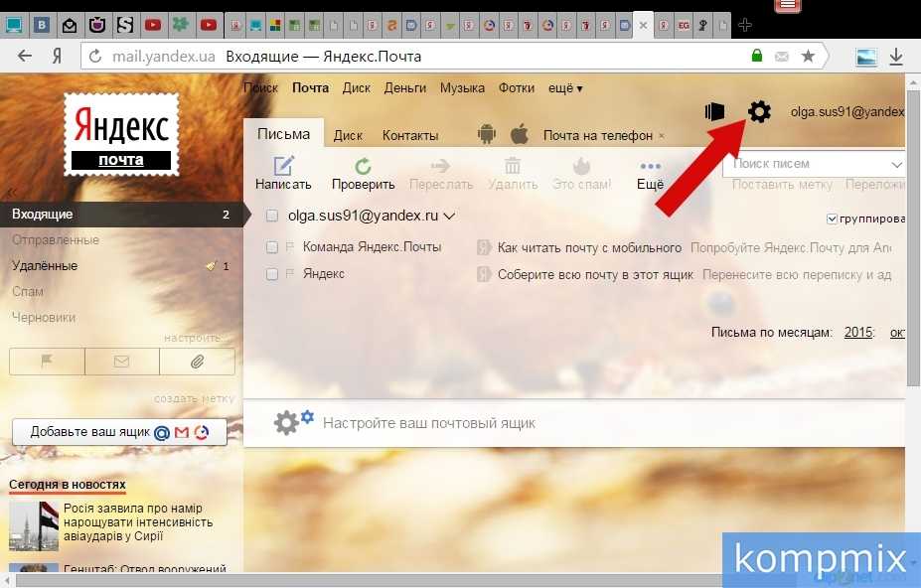Click the Я Yandex home button
The width and height of the screenshot is (921, 588).
(57, 57)
